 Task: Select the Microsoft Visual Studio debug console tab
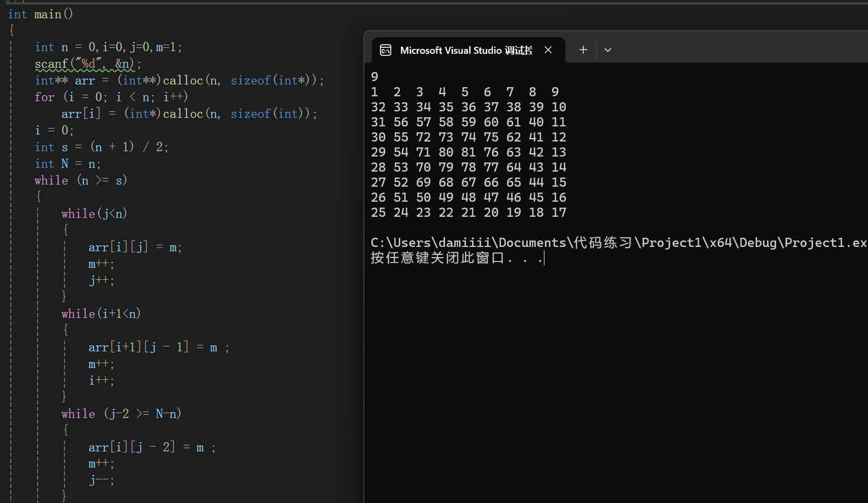click(468, 50)
